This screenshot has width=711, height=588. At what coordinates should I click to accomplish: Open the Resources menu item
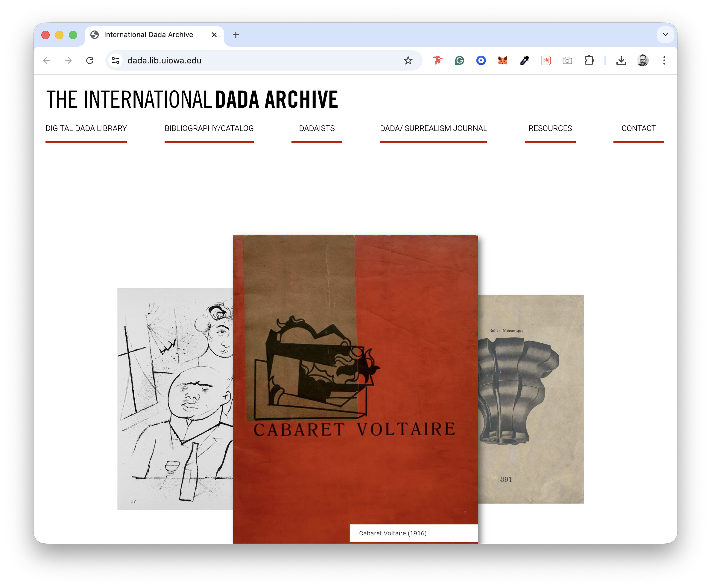[x=550, y=129]
